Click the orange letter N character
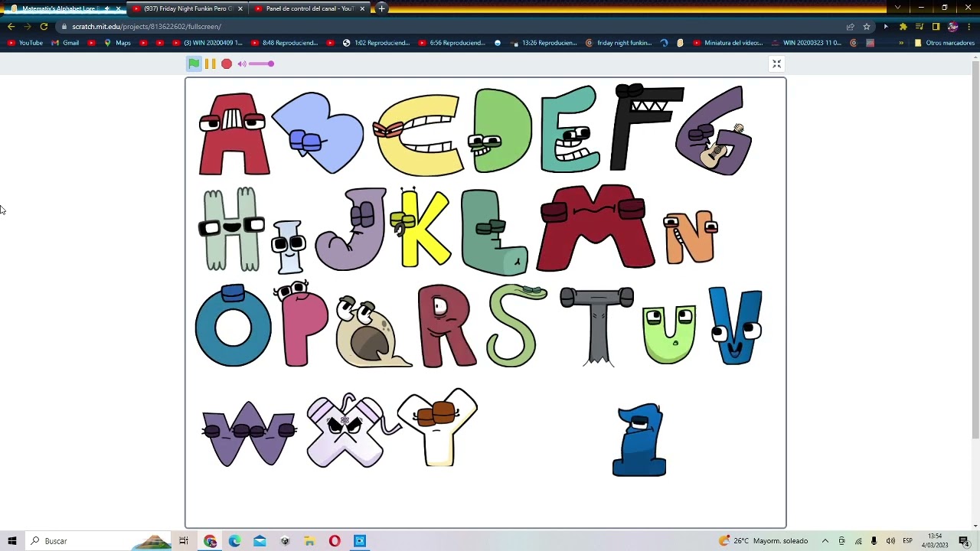980x551 pixels. pyautogui.click(x=691, y=237)
